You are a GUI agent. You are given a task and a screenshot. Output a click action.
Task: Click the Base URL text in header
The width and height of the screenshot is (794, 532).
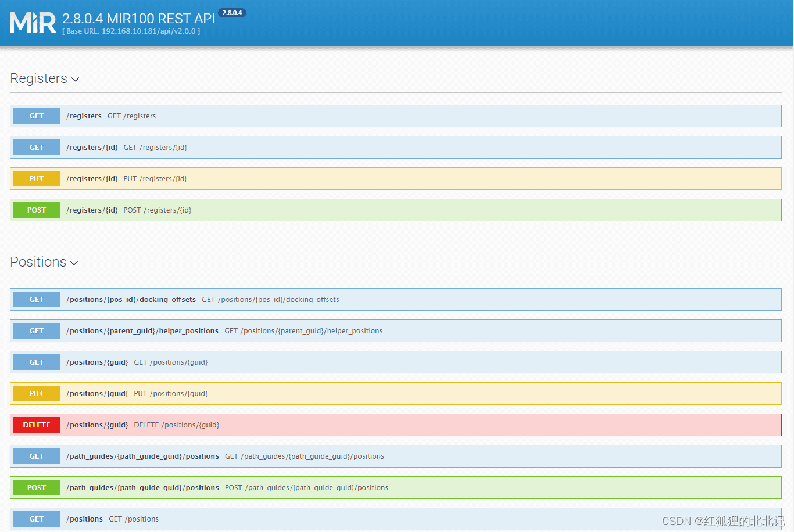(x=131, y=31)
